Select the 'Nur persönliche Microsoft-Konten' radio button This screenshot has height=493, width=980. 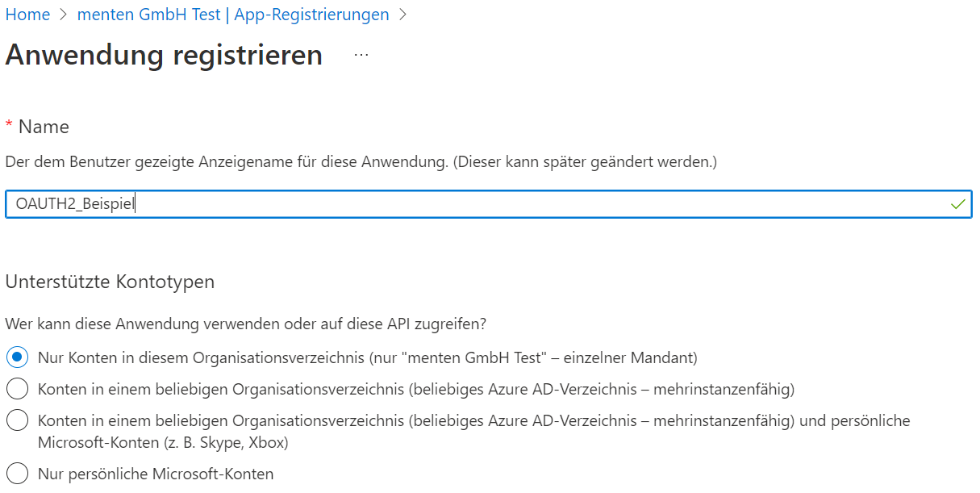(x=17, y=474)
